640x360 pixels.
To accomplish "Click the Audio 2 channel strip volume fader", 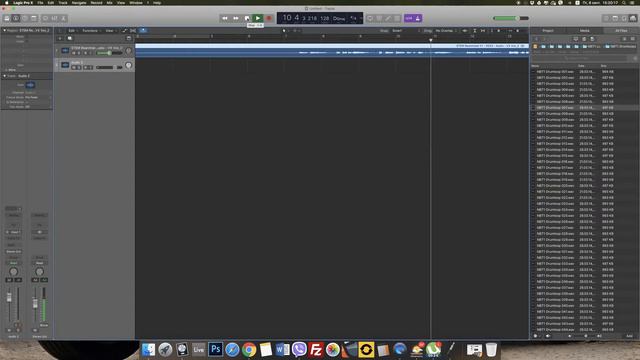I will 9,298.
